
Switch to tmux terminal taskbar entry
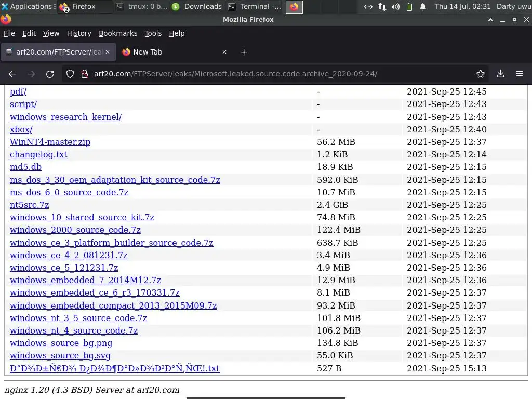(x=142, y=6)
